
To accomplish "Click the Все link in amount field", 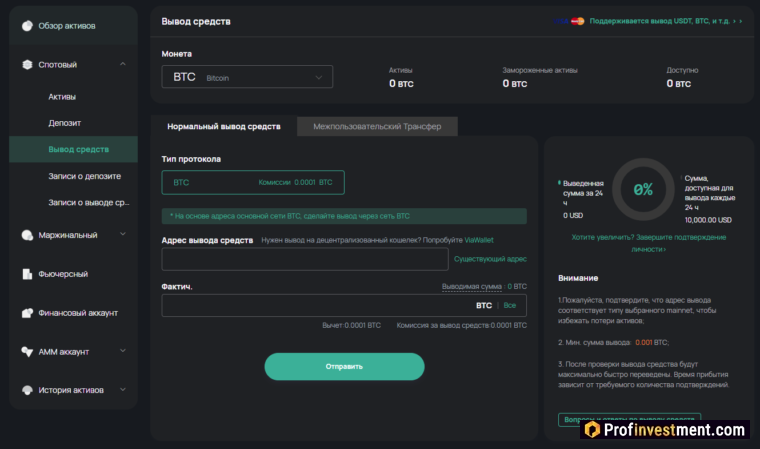I will [509, 305].
